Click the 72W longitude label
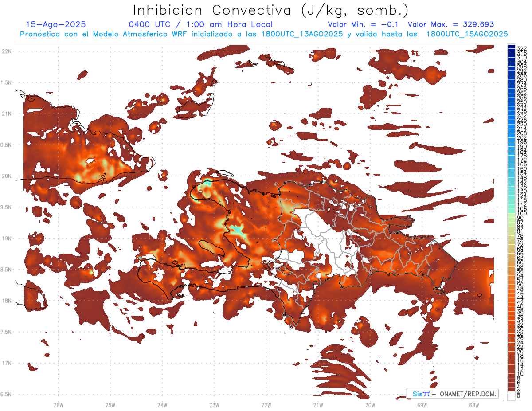The width and height of the screenshot is (532, 411). 266,405
